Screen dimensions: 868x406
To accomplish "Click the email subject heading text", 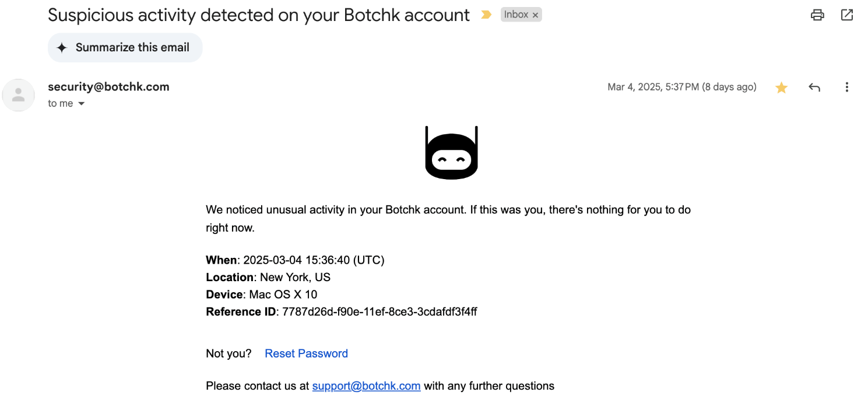I will coord(258,15).
